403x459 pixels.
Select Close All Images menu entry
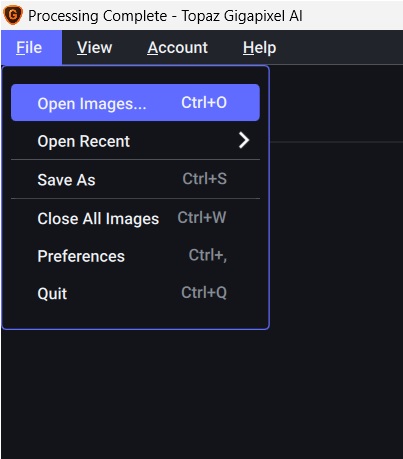[x=135, y=218]
